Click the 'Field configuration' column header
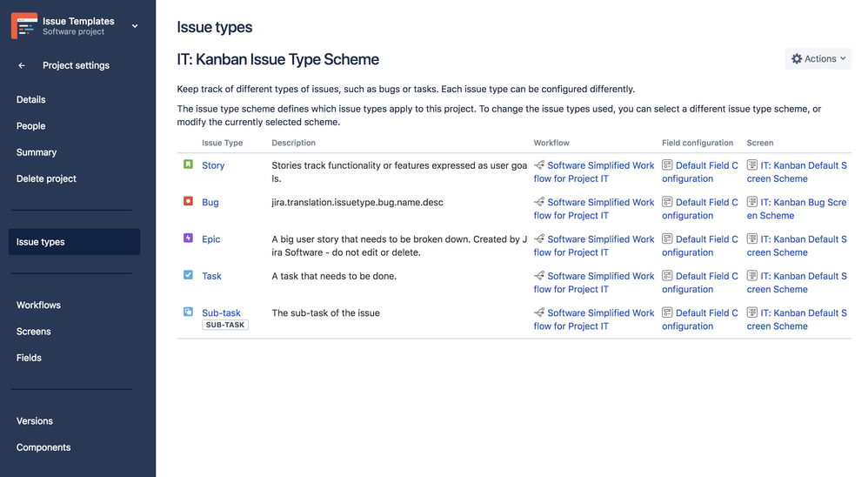Image resolution: width=868 pixels, height=477 pixels. (x=698, y=143)
